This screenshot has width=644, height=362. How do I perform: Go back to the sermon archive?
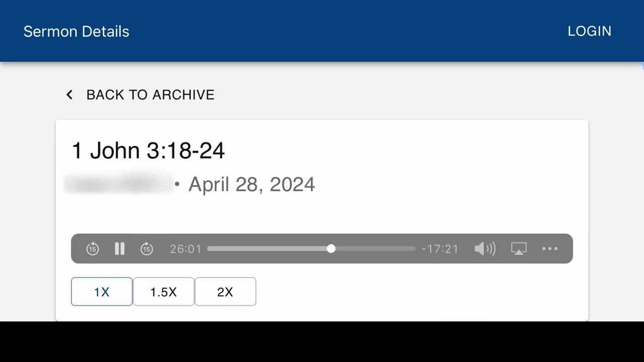pos(150,95)
